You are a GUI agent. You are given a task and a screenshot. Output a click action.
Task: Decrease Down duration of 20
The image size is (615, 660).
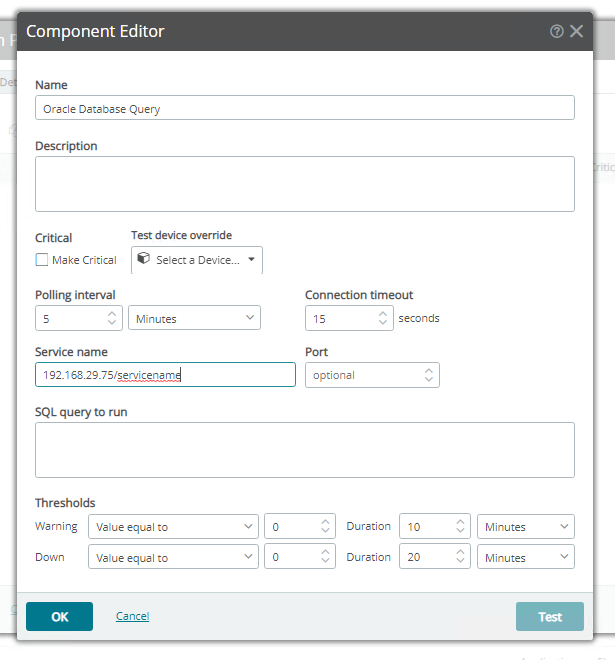[460, 561]
